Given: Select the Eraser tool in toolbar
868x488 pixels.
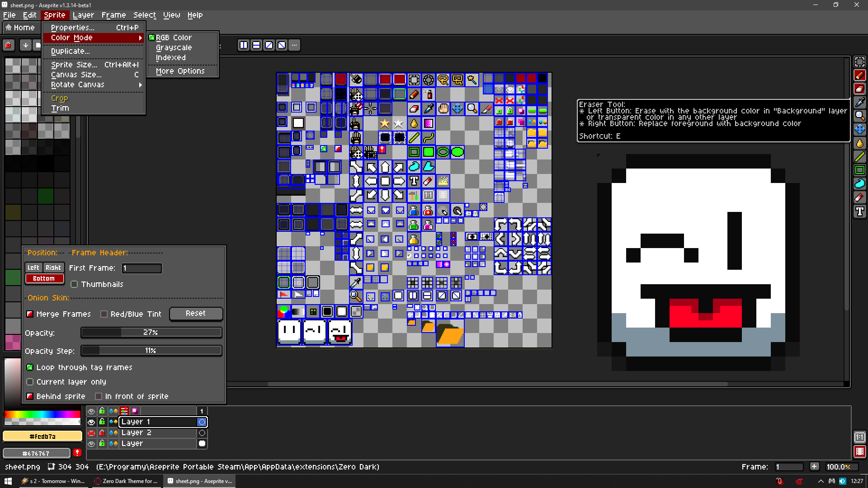Looking at the screenshot, I should point(859,89).
